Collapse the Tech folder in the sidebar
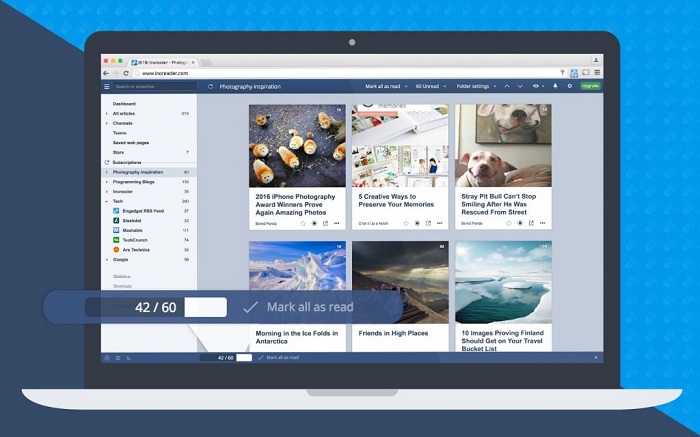Screen dimensions: 700x437 coord(106,201)
